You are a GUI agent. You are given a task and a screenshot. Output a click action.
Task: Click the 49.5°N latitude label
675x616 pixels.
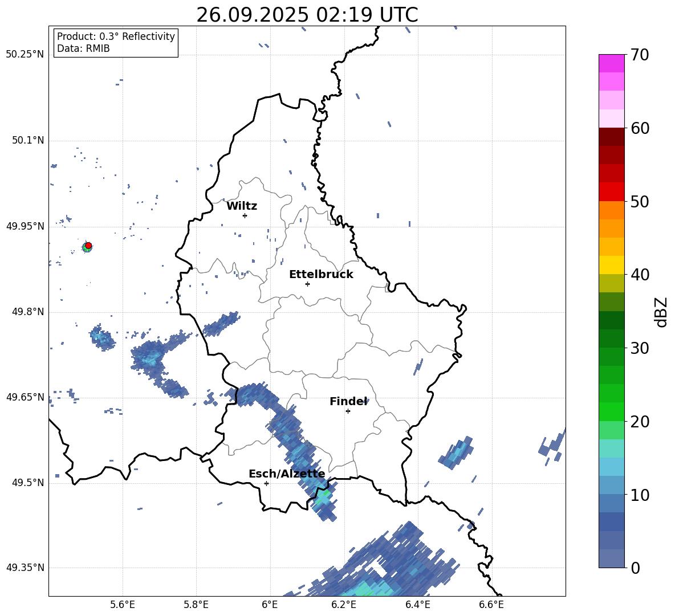pos(28,483)
